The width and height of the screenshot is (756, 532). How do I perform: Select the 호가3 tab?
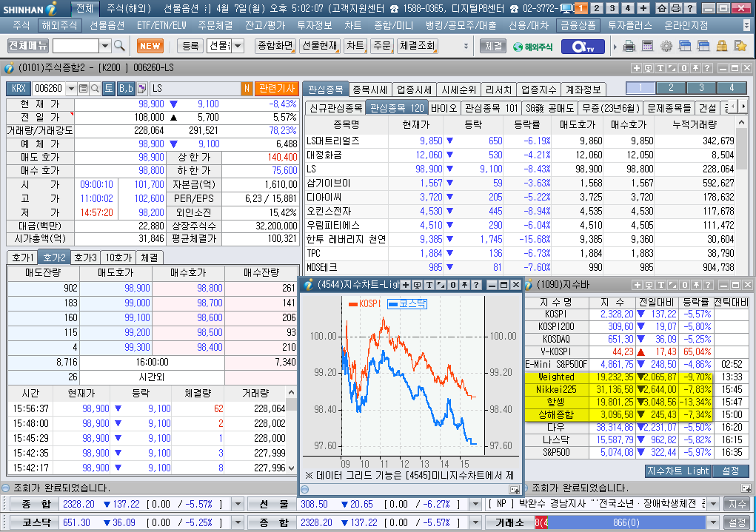click(86, 257)
